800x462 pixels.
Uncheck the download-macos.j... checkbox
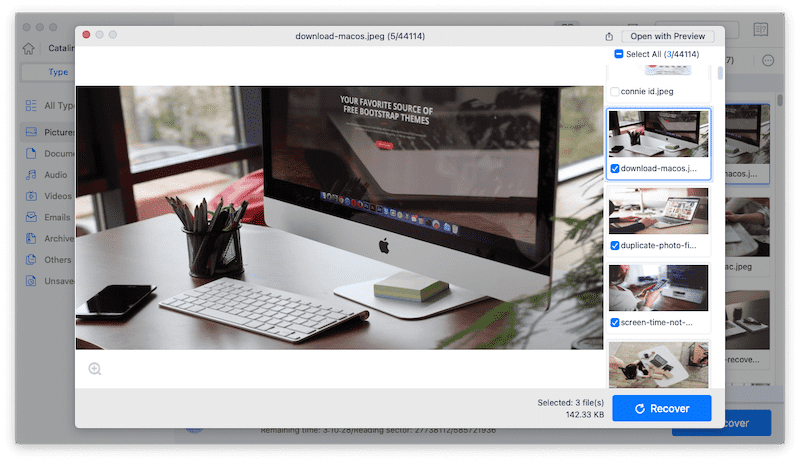[615, 169]
